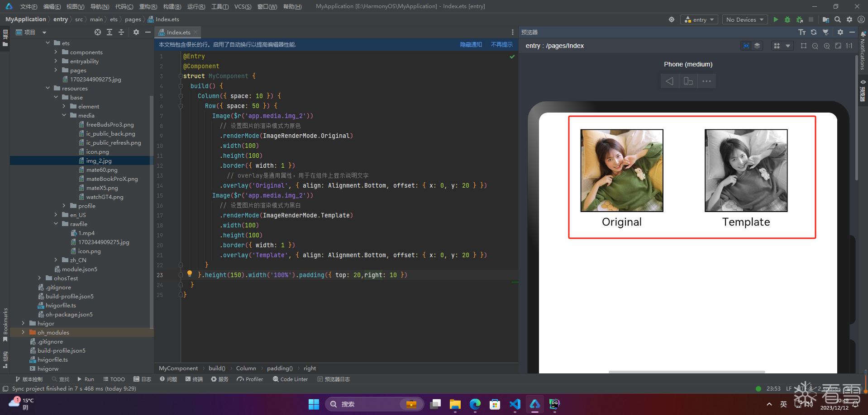Screen dimensions: 868x415
Task: Click the 隐藏通知 link in banner
Action: [471, 45]
